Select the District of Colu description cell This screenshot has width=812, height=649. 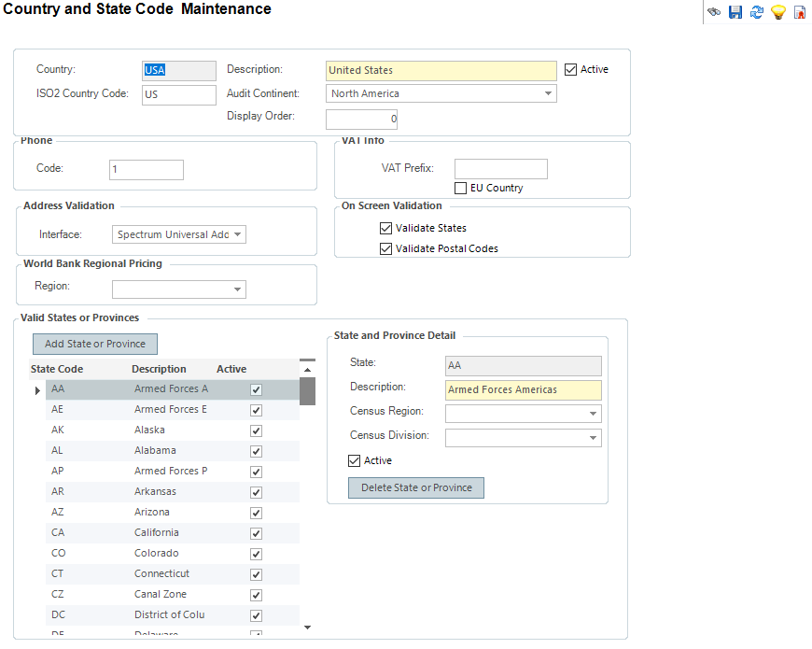coord(169,614)
